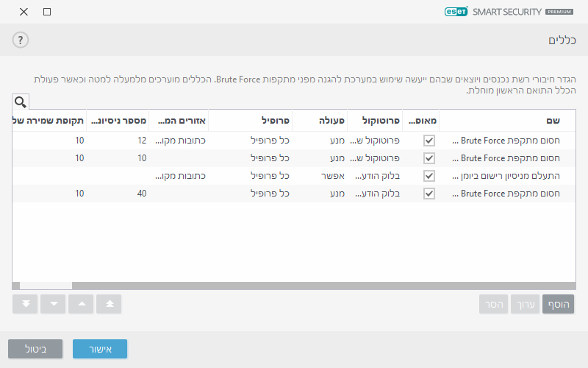Sort by the פעולה column header

point(320,121)
